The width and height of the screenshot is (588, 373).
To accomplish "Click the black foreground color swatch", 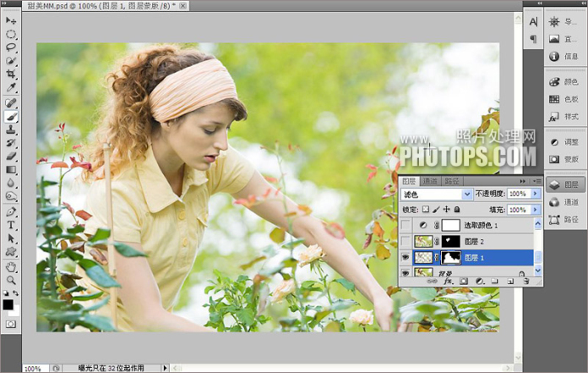I will 8,304.
